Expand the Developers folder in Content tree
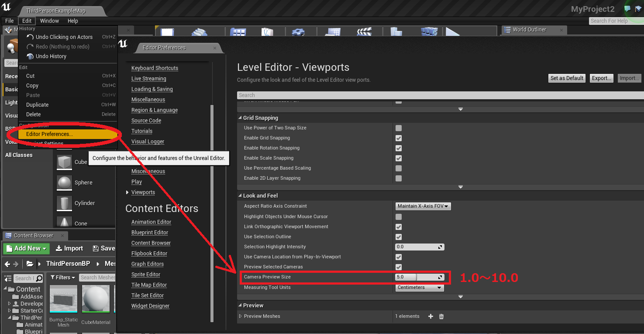The width and height of the screenshot is (644, 334). click(10, 304)
